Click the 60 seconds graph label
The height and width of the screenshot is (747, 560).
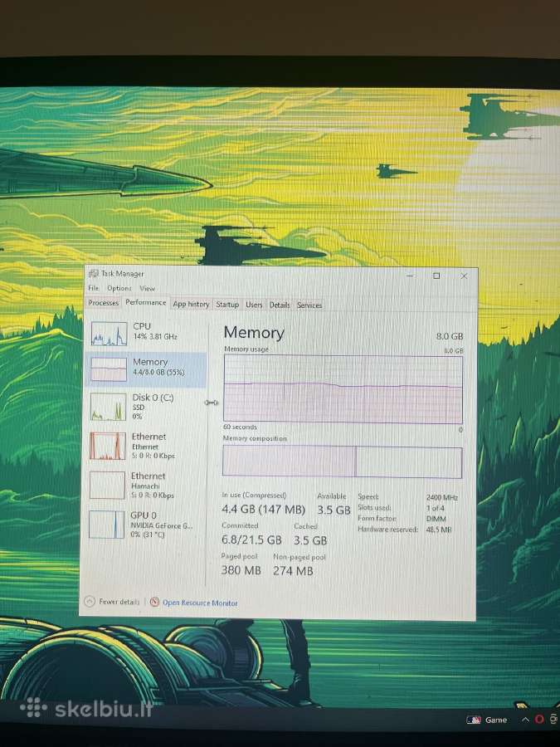[240, 427]
